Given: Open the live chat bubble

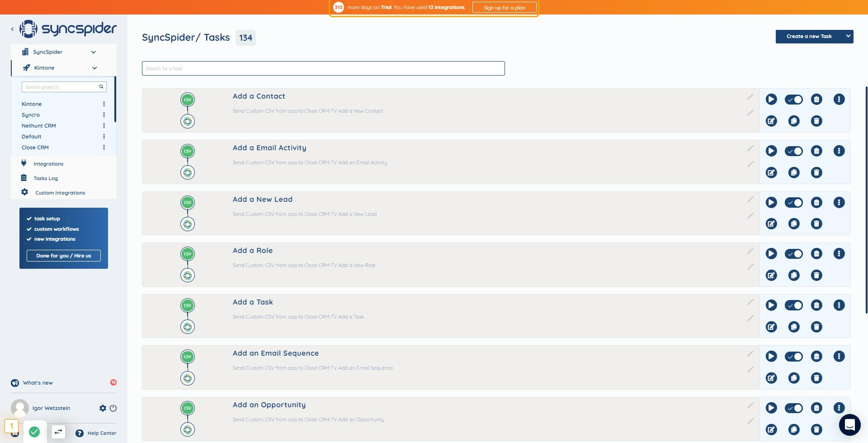Looking at the screenshot, I should pos(849,425).
